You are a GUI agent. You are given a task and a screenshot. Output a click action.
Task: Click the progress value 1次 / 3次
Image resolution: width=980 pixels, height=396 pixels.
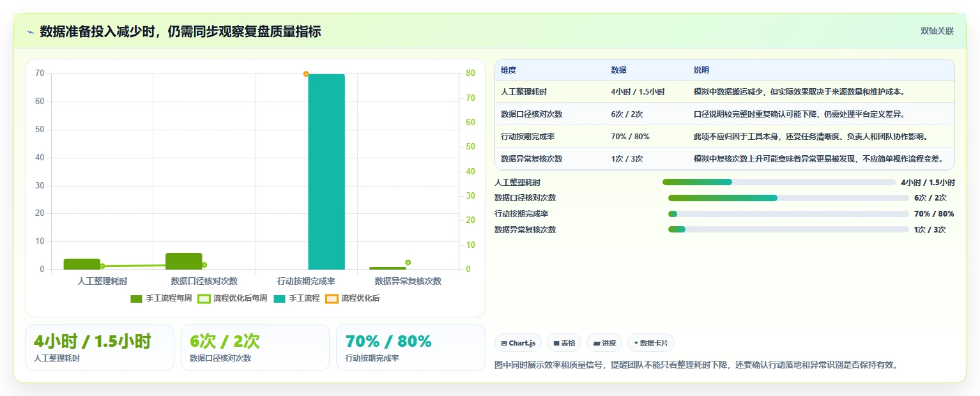930,230
